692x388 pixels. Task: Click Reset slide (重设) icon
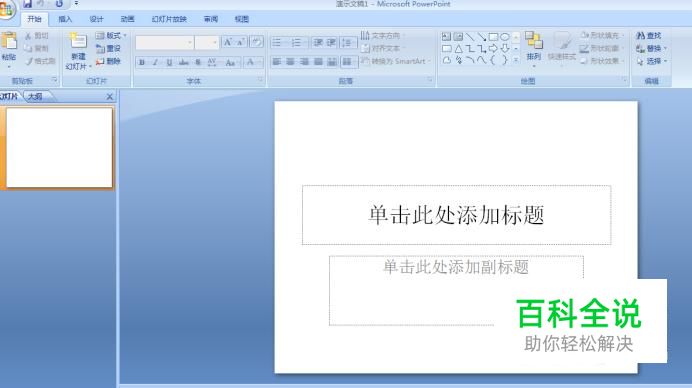[100, 48]
